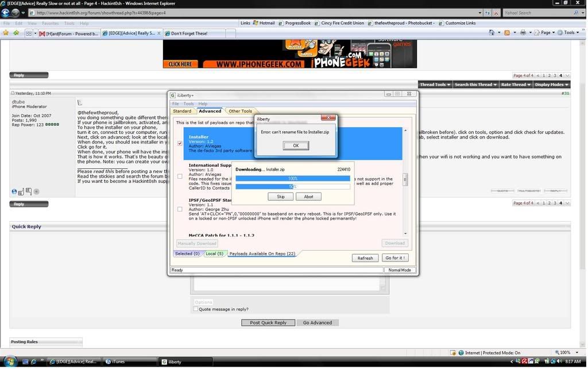Open the address bar history dropdown
Image resolution: width=588 pixels, height=369 pixels.
(479, 13)
